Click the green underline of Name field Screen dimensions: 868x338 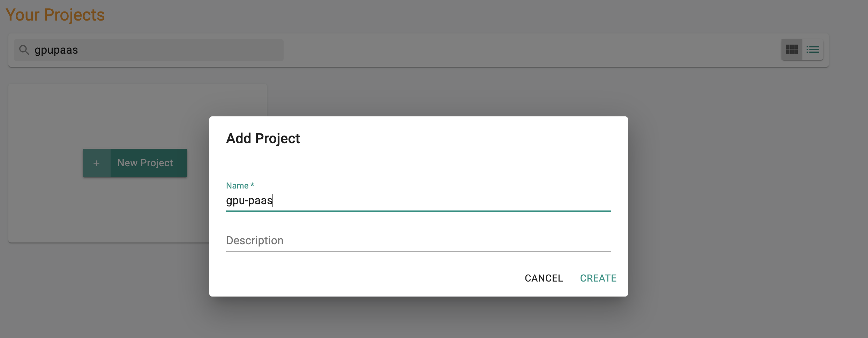(418, 211)
